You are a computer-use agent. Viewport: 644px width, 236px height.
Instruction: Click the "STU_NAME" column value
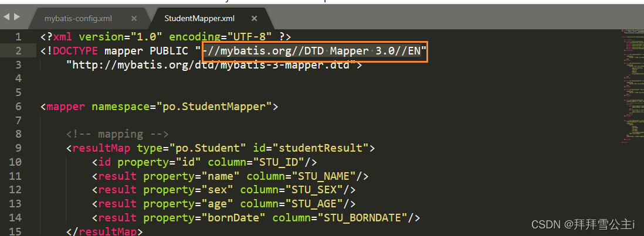tap(324, 176)
